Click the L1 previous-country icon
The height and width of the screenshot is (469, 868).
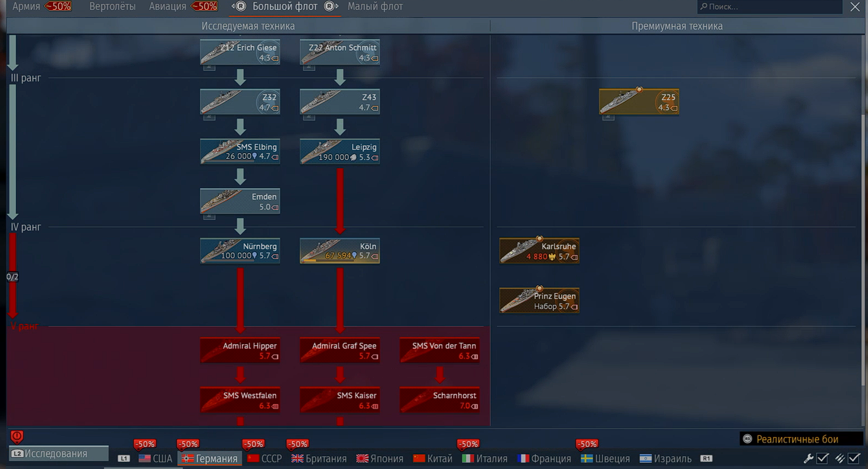[x=124, y=458]
